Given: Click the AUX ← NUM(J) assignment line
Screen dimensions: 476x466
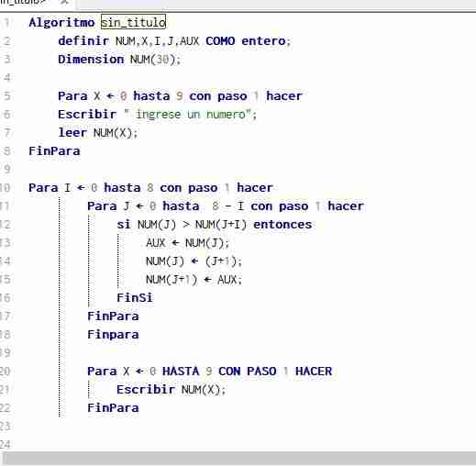Looking at the screenshot, I should click(187, 243).
